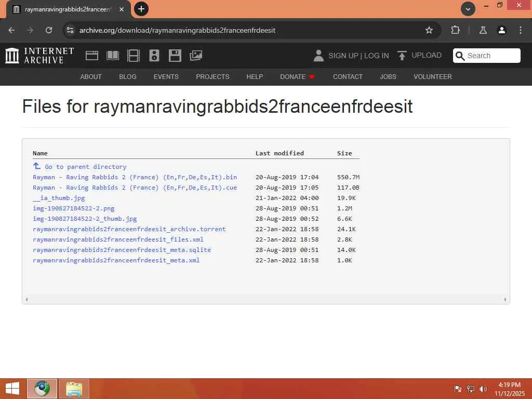Open the Windows Start button
The width and height of the screenshot is (532, 399).
[12, 389]
